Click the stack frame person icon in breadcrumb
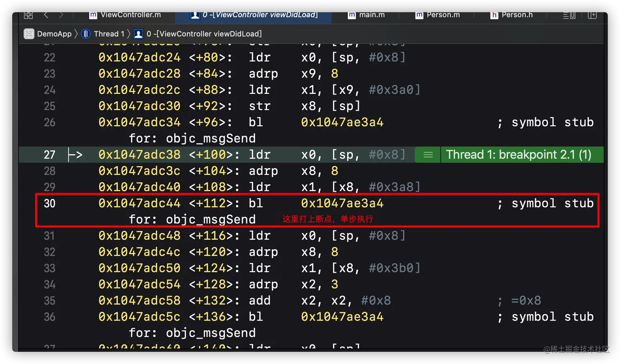 tap(139, 34)
